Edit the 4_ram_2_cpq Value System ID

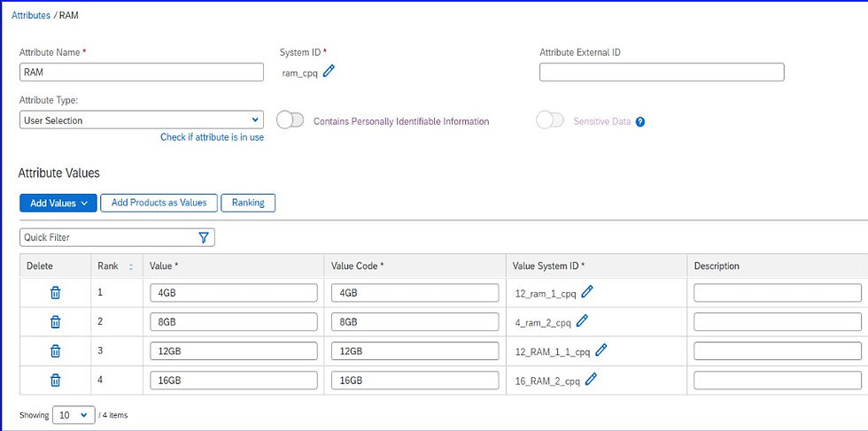582,321
